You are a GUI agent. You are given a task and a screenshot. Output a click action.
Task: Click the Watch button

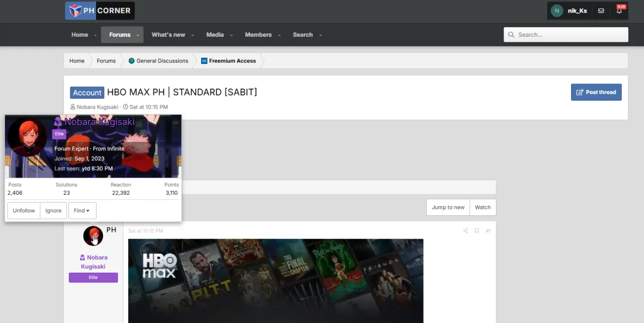[x=482, y=207]
